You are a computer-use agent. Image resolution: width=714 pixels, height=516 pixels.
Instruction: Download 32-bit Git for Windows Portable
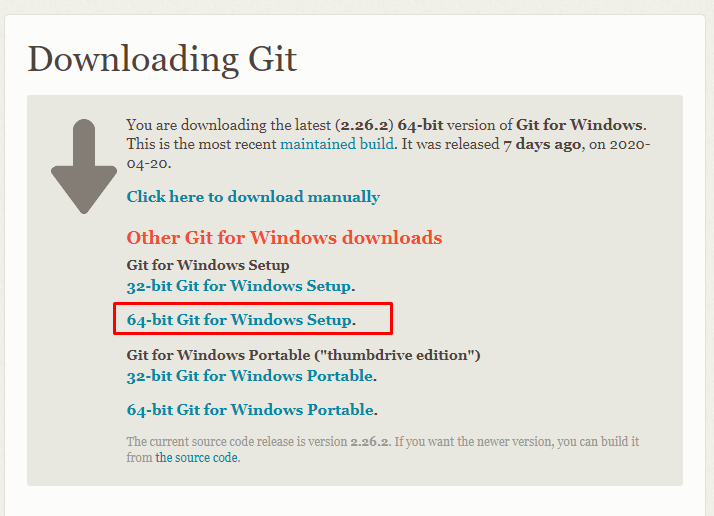tap(251, 376)
